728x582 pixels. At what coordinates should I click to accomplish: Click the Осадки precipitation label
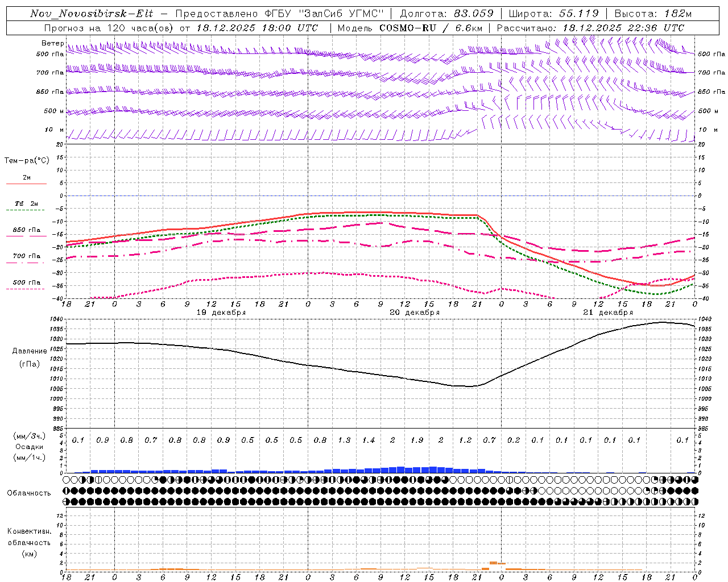29,447
